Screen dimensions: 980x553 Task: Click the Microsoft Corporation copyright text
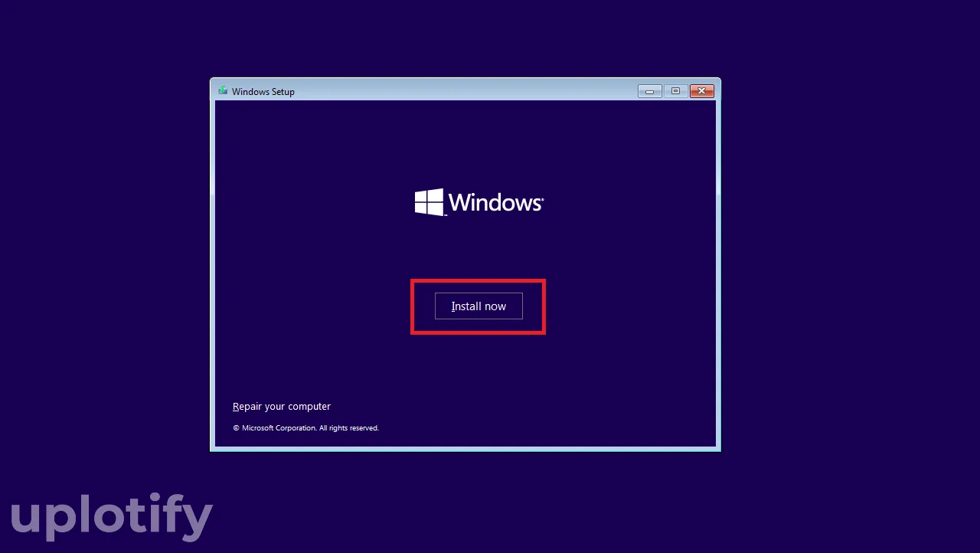click(306, 428)
